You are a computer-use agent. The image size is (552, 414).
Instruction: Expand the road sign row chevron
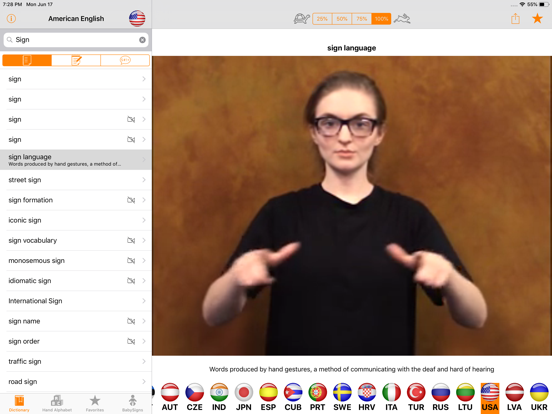pos(144,382)
